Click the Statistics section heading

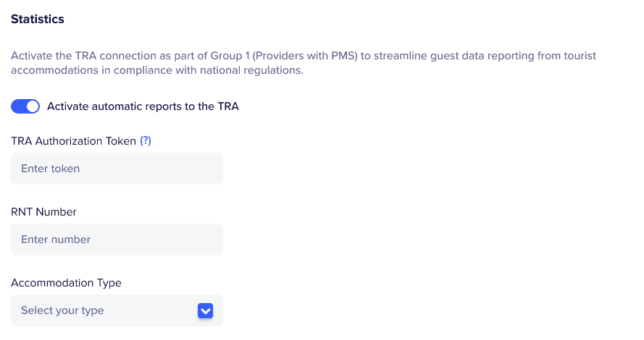pyautogui.click(x=38, y=20)
